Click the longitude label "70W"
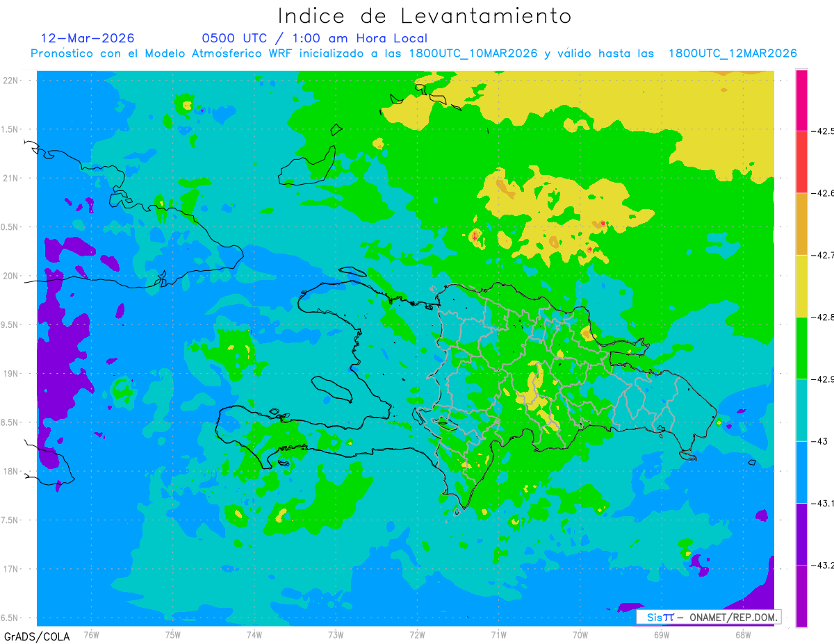This screenshot has width=834, height=644. pyautogui.click(x=580, y=634)
